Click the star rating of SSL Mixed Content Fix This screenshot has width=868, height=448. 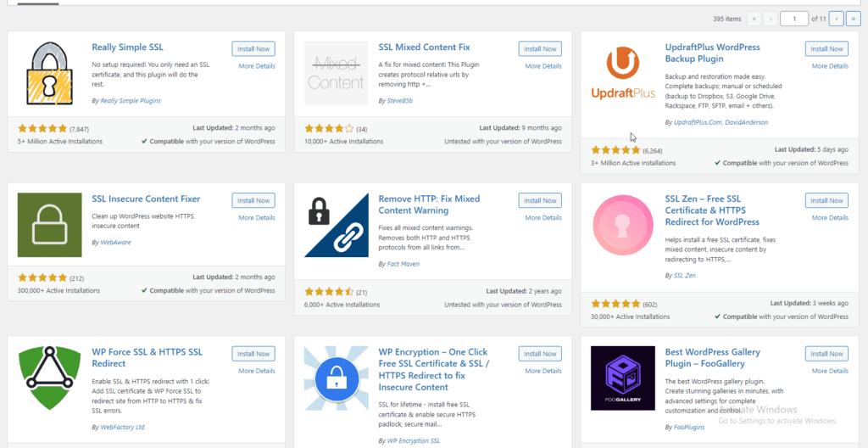[x=329, y=129]
